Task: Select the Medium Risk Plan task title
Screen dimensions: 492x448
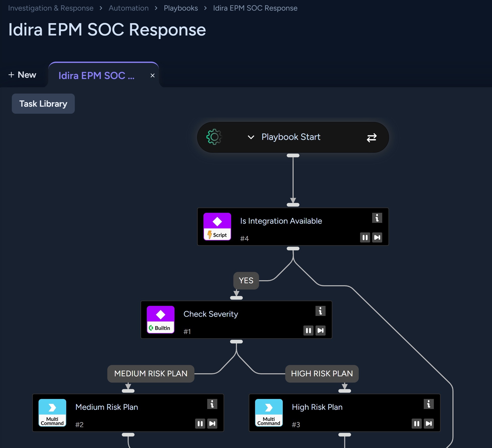Action: tap(107, 407)
